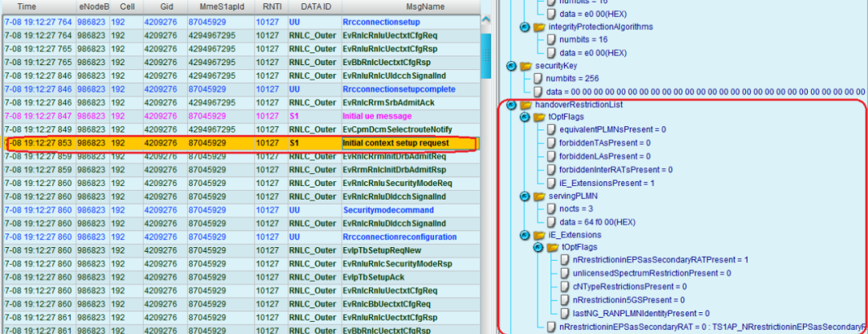Click document icon beside cNTypeRestrictionsPresent = 0
Screen dimensions: 868x334
(564, 287)
